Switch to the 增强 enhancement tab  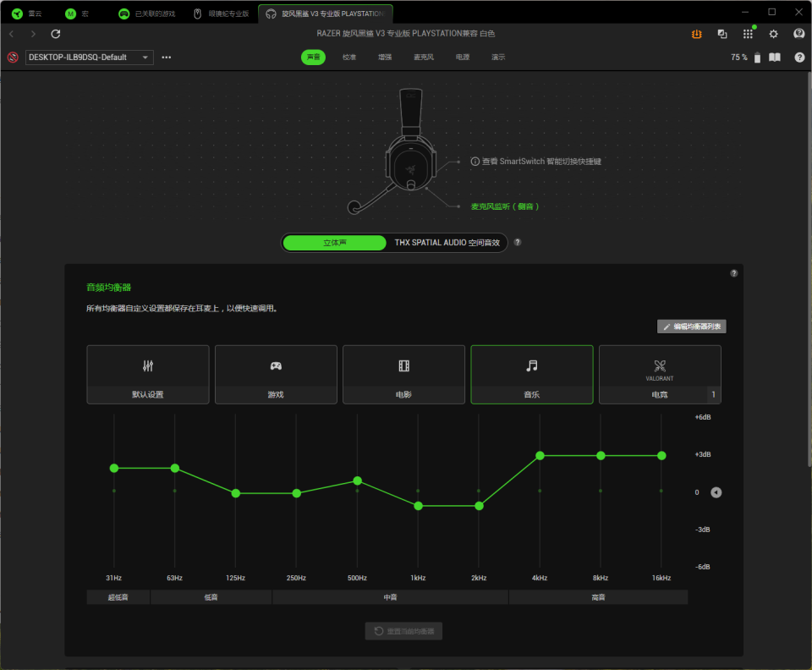[x=385, y=57]
